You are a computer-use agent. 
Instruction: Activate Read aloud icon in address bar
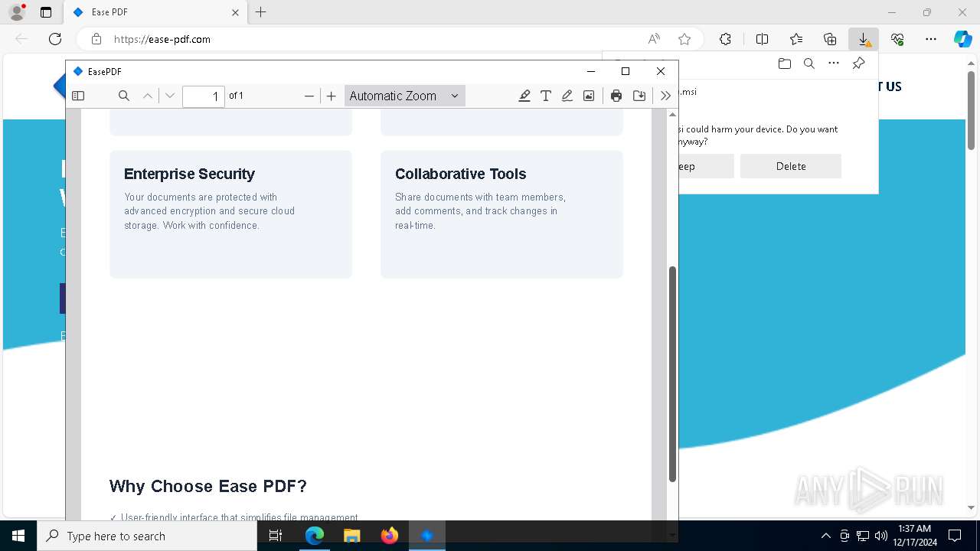pyautogui.click(x=654, y=39)
